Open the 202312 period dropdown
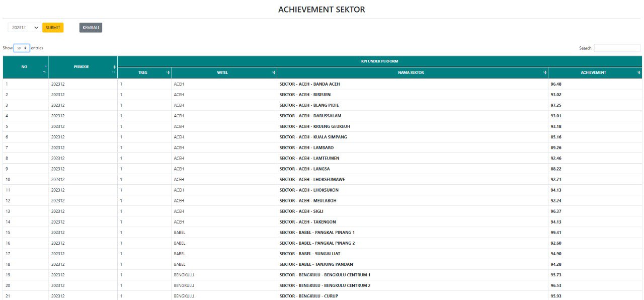Viewport: 644px width, 300px height. [x=25, y=28]
